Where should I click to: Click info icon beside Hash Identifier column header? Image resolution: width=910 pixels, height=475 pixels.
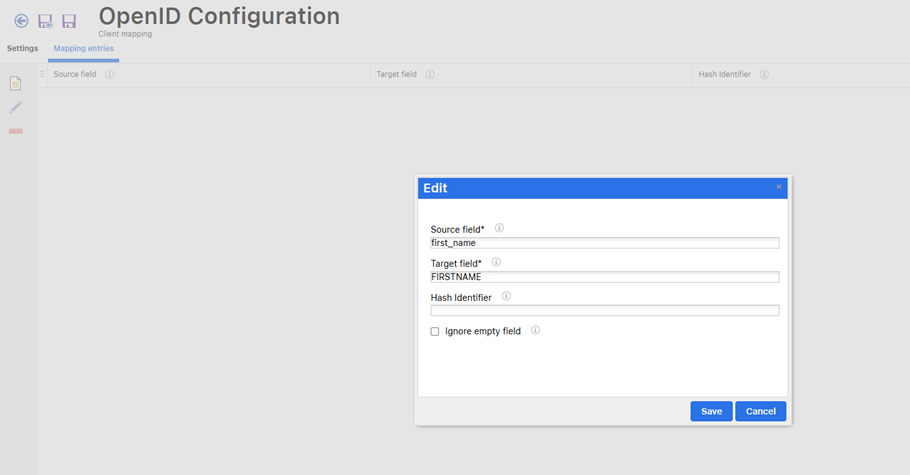click(x=764, y=74)
